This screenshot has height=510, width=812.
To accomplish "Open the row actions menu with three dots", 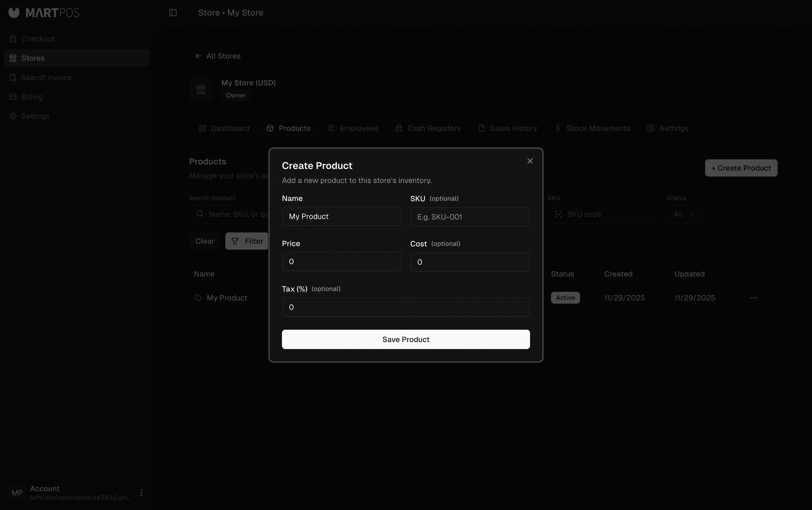I will [x=753, y=298].
